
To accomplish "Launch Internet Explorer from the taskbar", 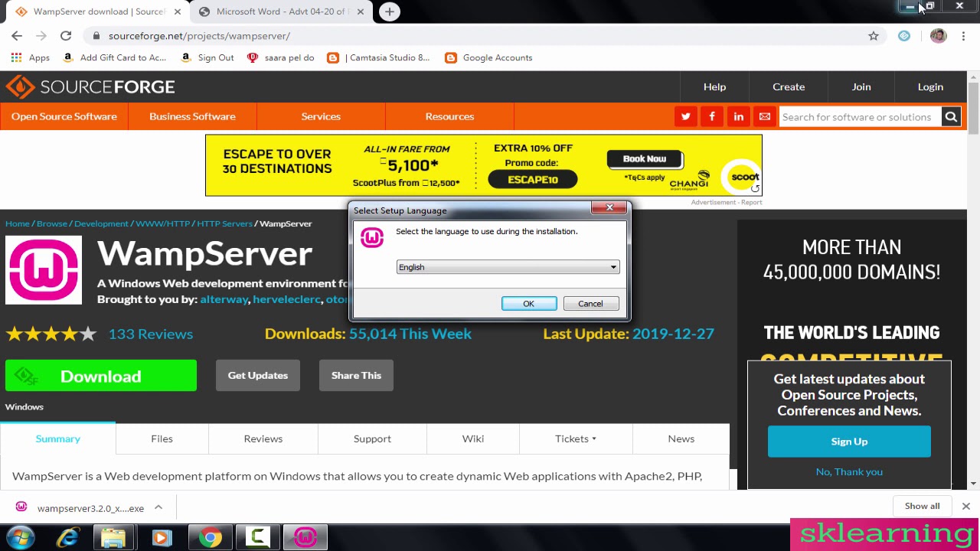I will point(68,538).
